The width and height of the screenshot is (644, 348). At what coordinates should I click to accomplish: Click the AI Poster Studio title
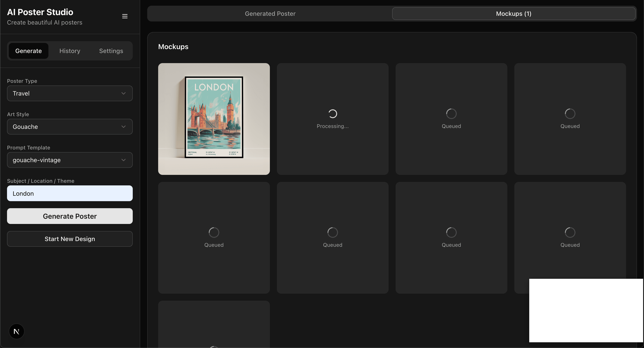pos(40,12)
